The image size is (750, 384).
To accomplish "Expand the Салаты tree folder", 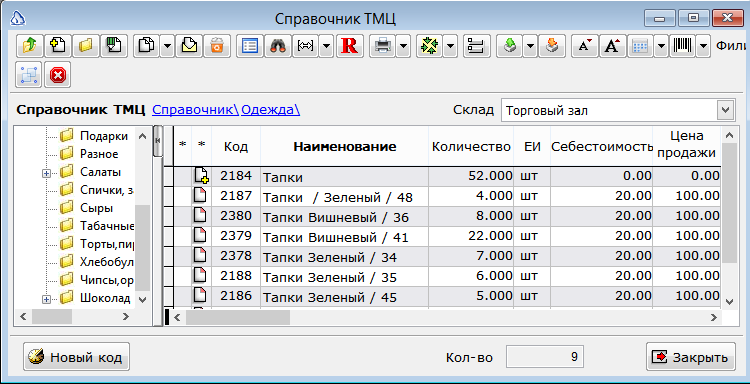I will pyautogui.click(x=46, y=173).
